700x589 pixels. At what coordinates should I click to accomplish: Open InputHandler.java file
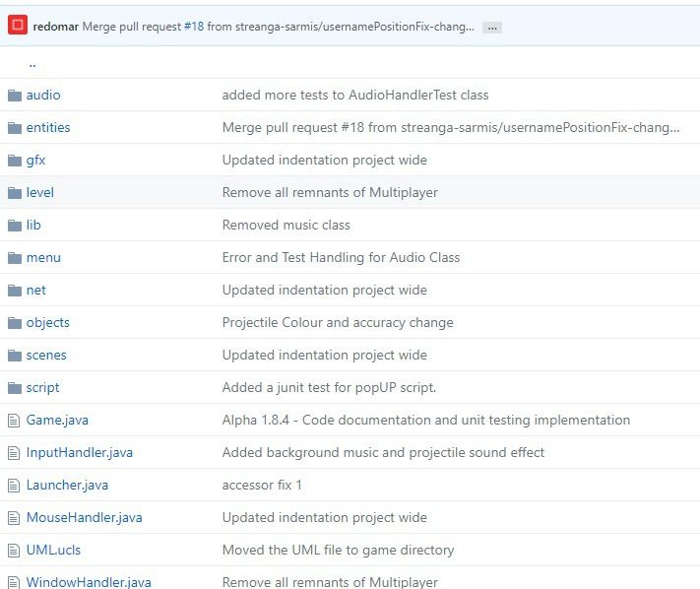pos(80,452)
